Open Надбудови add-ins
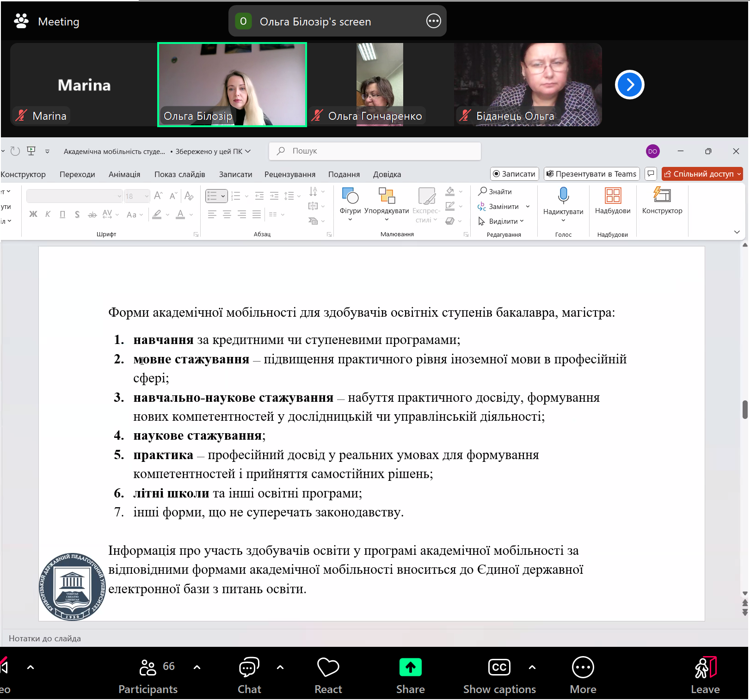The image size is (750, 700). pyautogui.click(x=612, y=196)
